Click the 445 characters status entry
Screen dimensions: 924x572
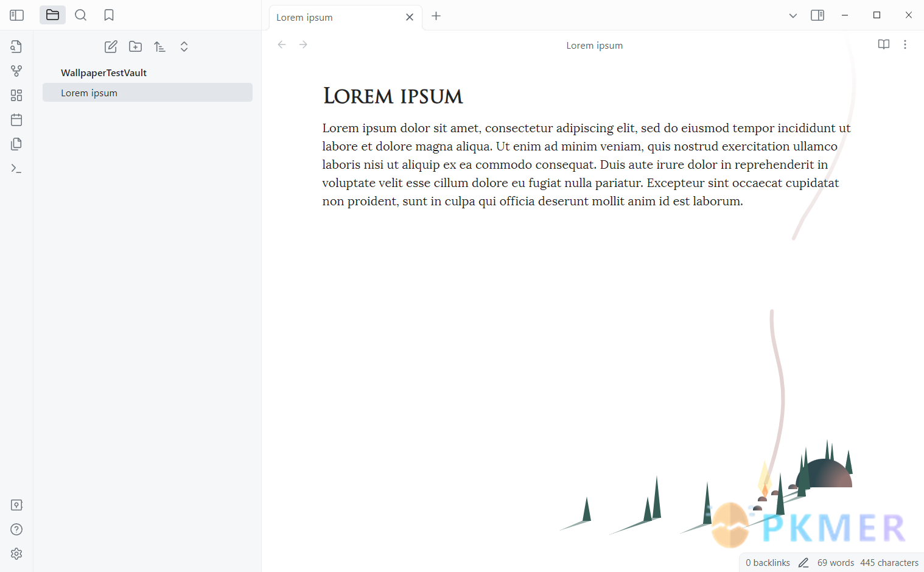pos(889,563)
